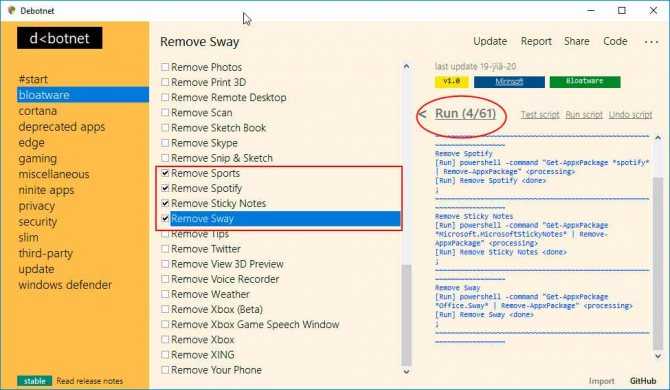
Task: Click the output log scroll-down arrow
Action: (658, 356)
